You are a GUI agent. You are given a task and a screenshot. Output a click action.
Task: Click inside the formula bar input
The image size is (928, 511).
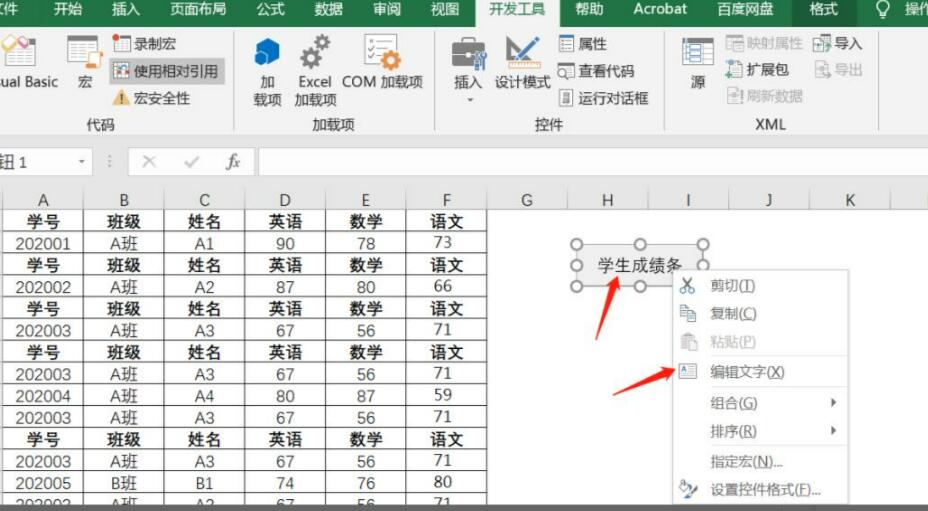(590, 162)
